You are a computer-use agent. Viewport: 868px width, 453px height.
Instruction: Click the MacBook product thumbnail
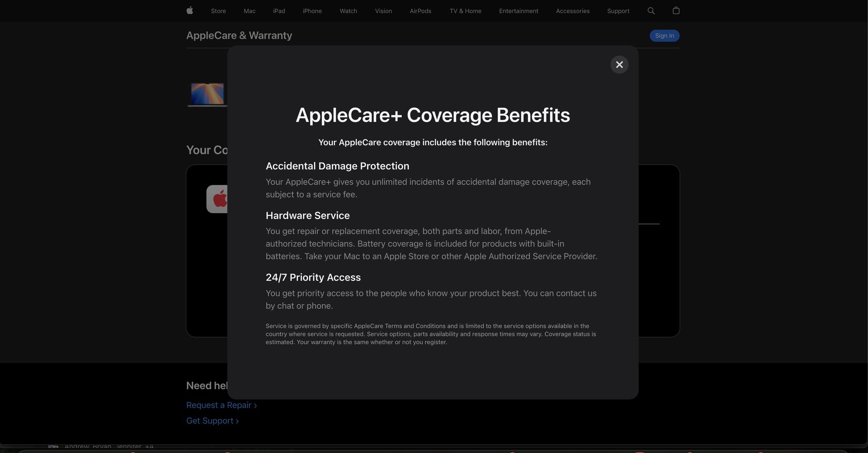tap(208, 94)
